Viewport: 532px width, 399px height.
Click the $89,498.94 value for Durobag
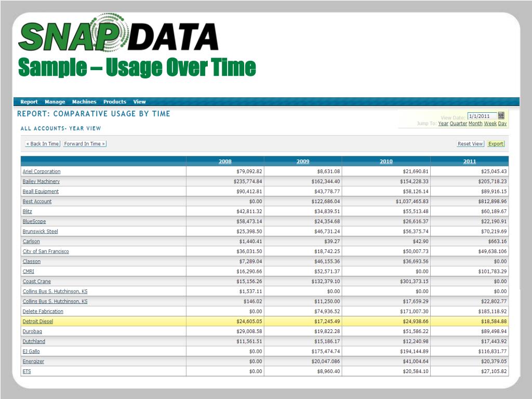click(x=494, y=331)
